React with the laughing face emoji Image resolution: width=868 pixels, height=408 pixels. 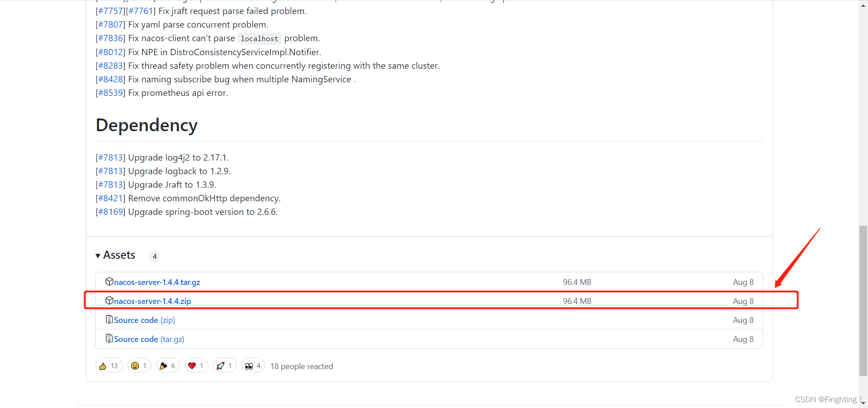point(139,365)
